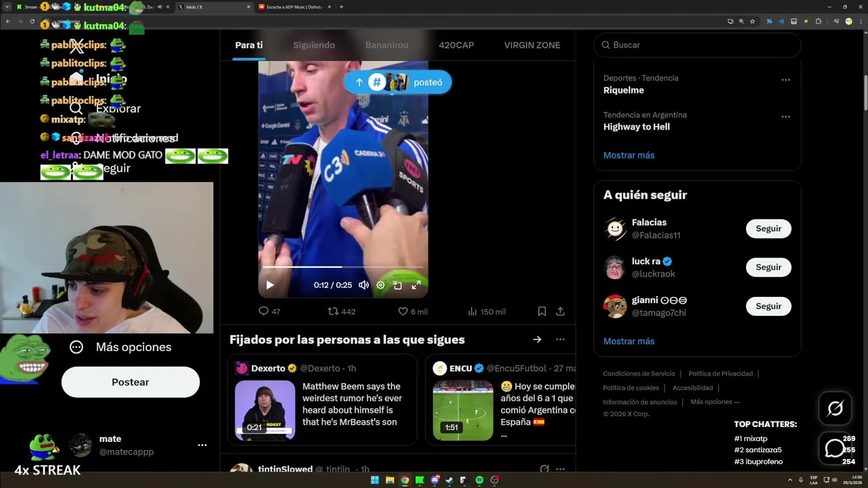View analytics showing 150 mil views
Image resolution: width=868 pixels, height=488 pixels.
[486, 311]
